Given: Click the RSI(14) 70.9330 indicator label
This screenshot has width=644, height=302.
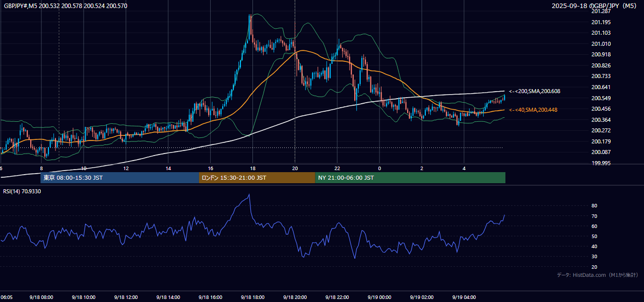Looking at the screenshot, I should [22, 191].
